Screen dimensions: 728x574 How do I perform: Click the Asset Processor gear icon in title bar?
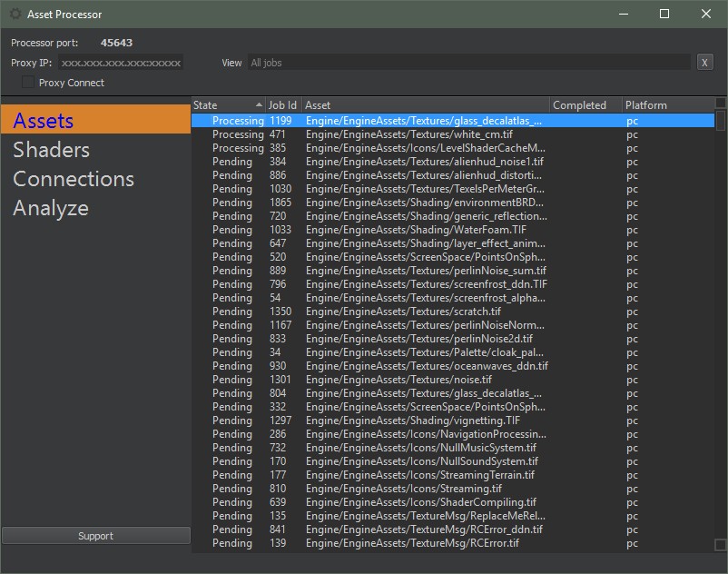[15, 15]
